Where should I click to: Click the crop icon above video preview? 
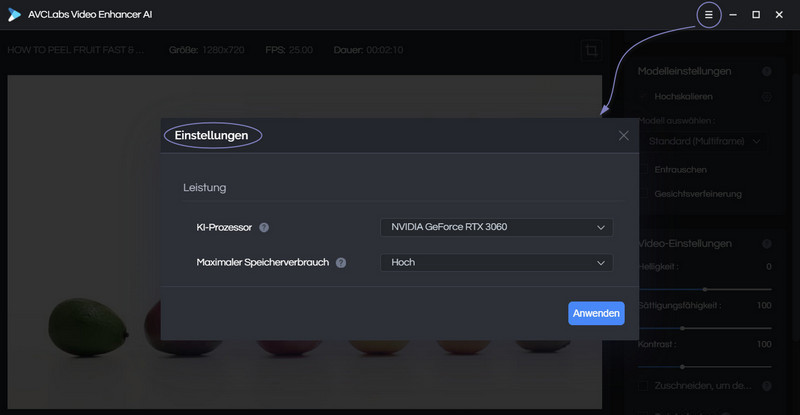[591, 49]
